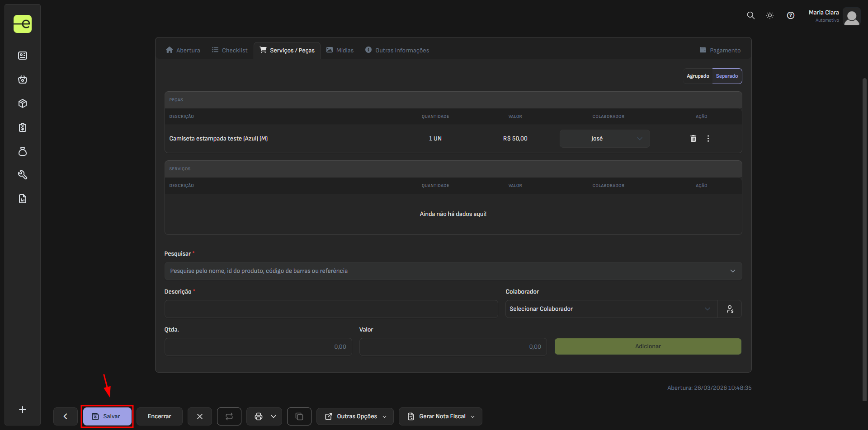Image resolution: width=868 pixels, height=430 pixels.
Task: Open the three-dot menu for Camiseta row
Action: tap(708, 139)
